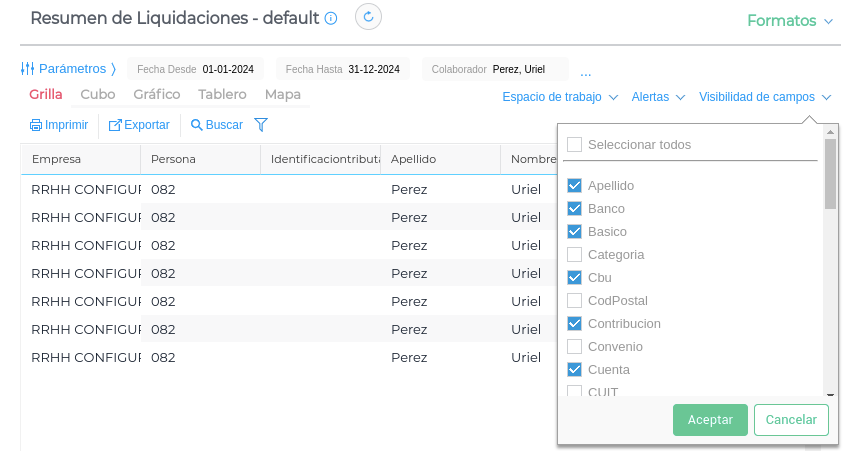Click the Aceptar button
Viewport: 850px width, 451px height.
pyautogui.click(x=710, y=420)
